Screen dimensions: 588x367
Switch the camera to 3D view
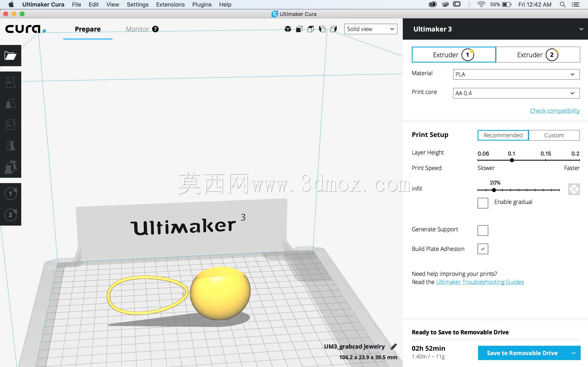point(288,29)
